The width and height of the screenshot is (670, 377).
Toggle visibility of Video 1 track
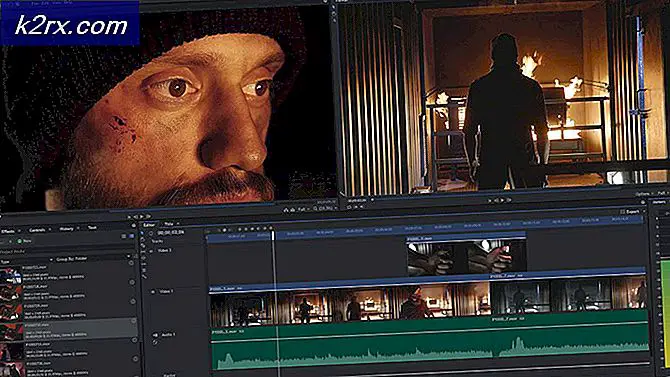153,292
